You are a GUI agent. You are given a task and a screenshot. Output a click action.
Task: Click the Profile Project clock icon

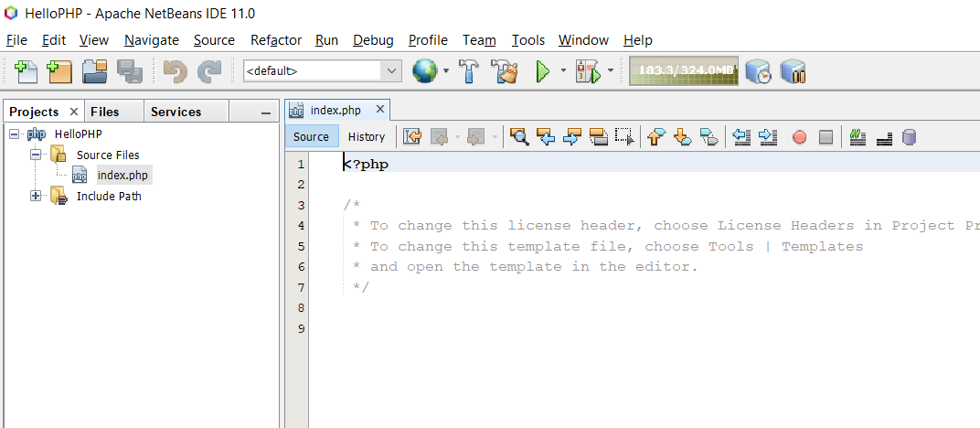(758, 71)
